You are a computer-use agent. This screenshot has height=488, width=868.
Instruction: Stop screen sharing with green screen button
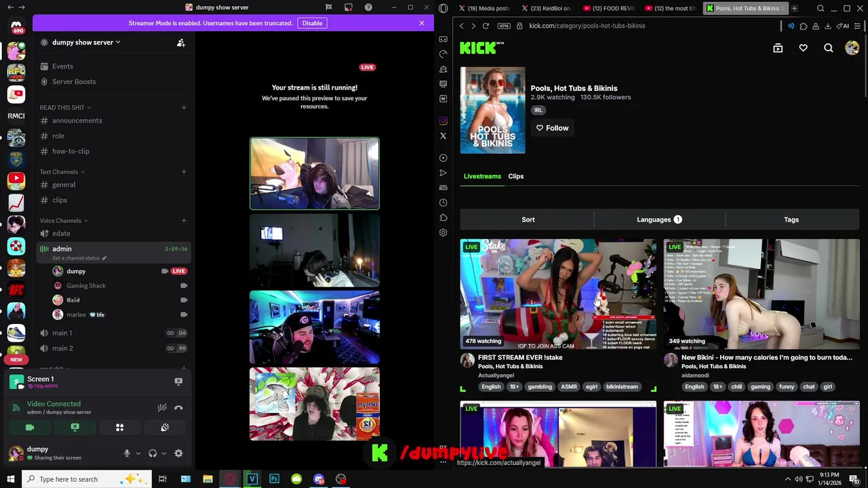(75, 428)
